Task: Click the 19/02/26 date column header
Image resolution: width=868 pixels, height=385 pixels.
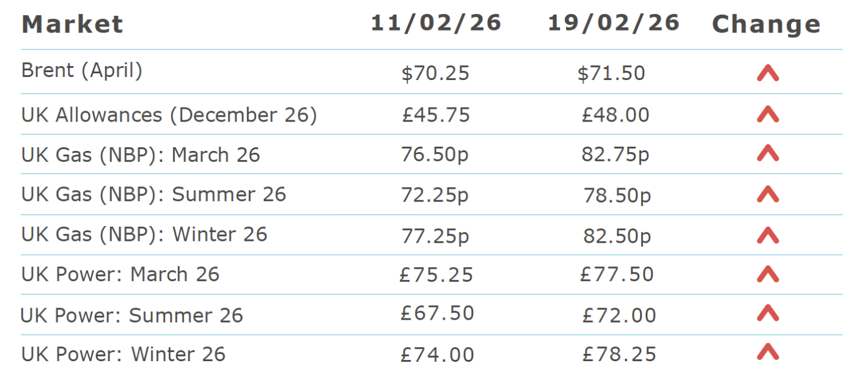Action: point(613,23)
